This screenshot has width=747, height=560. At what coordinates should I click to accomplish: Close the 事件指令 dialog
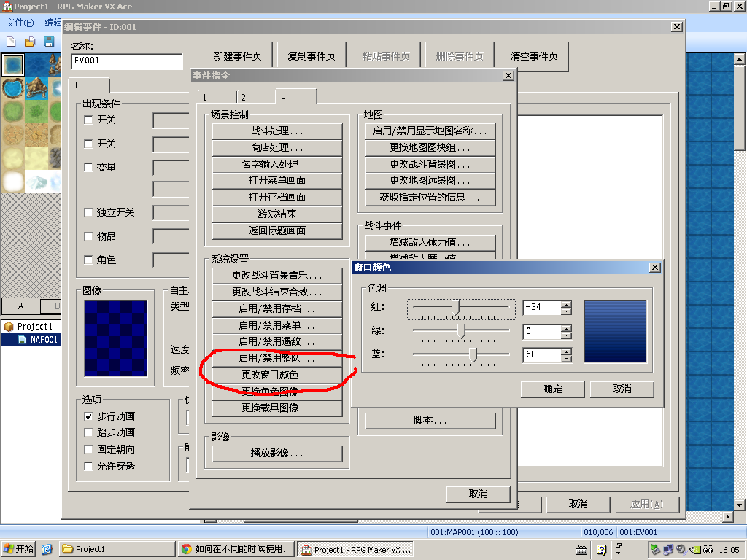[x=508, y=76]
